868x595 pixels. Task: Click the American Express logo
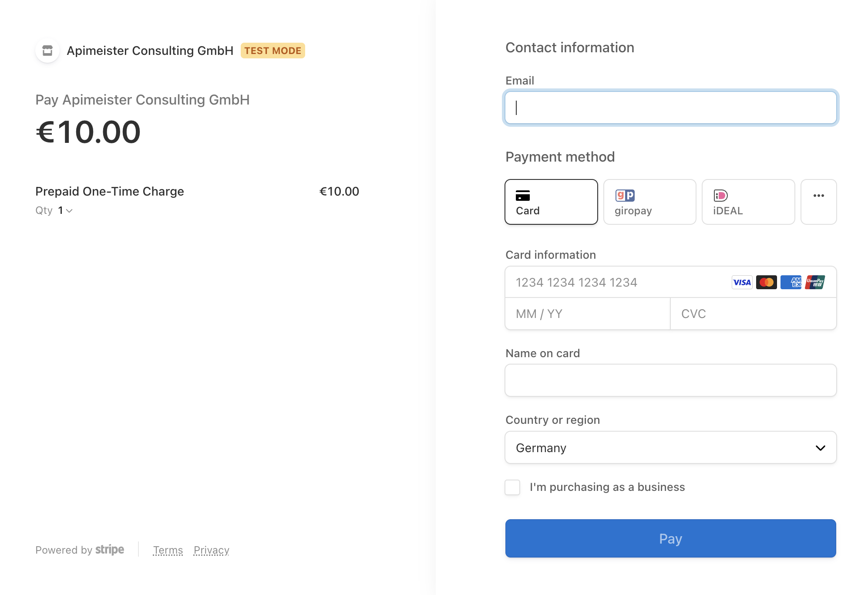coord(791,282)
